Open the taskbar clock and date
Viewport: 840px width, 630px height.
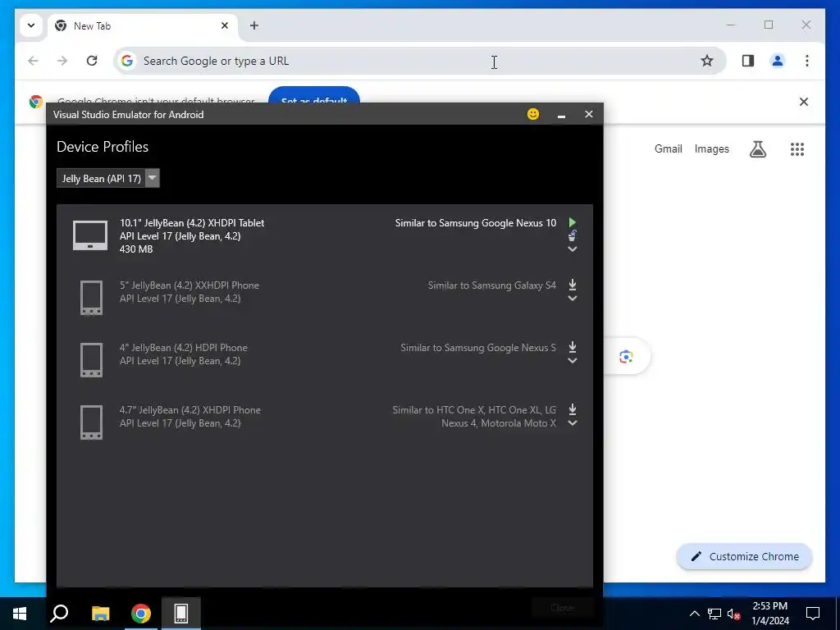pos(769,614)
